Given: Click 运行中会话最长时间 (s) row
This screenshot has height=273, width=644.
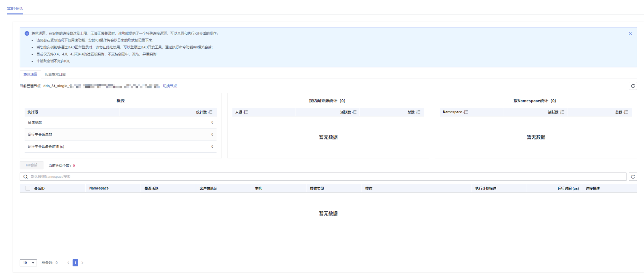Looking at the screenshot, I should [x=120, y=147].
